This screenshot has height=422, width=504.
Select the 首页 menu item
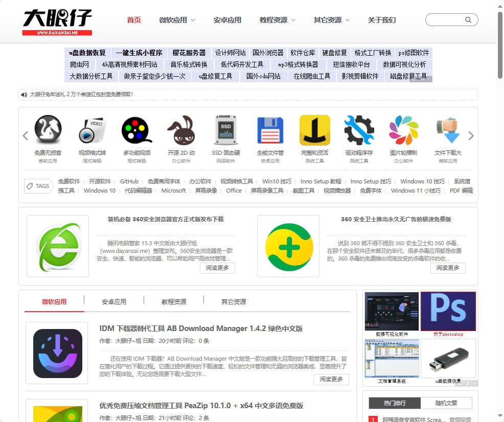[133, 19]
